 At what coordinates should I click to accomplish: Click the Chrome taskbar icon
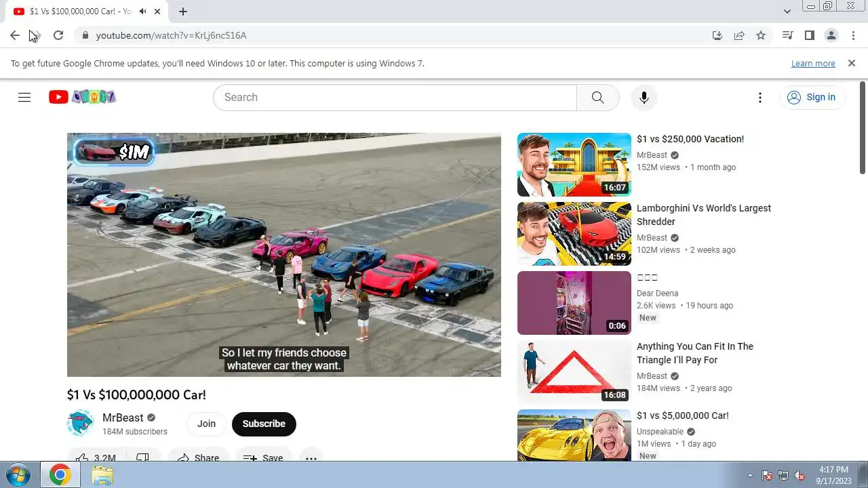click(60, 475)
